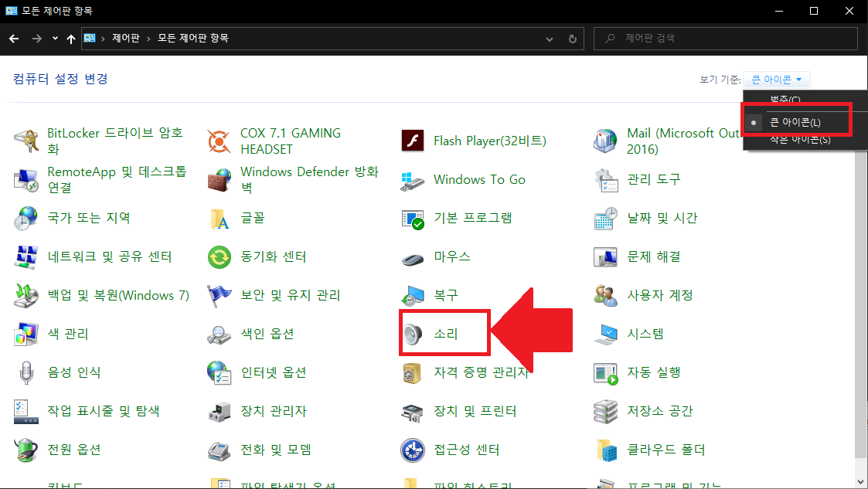Go up one level with up arrow
The height and width of the screenshot is (489, 868).
(71, 38)
